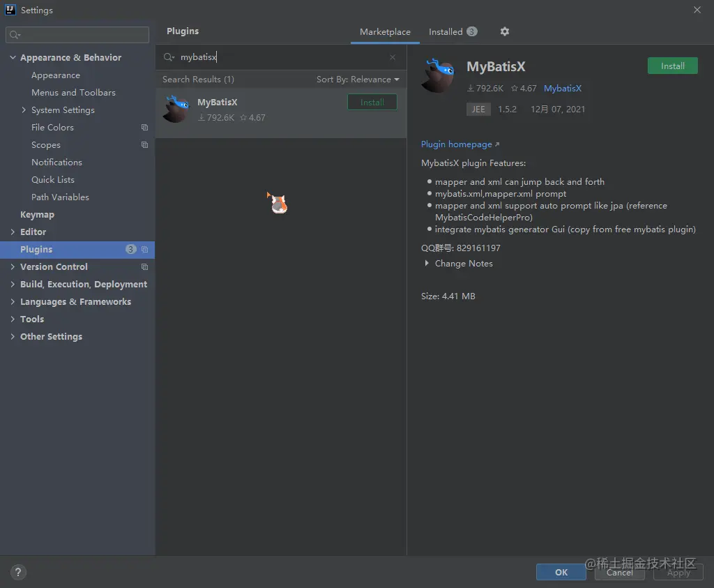Select the MyBatisX search result row
This screenshot has width=714, height=588.
(x=281, y=113)
